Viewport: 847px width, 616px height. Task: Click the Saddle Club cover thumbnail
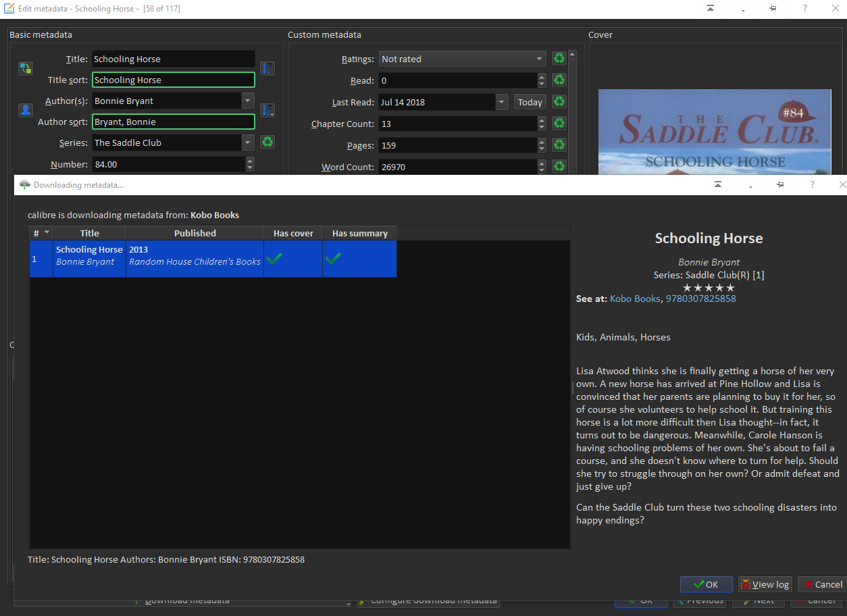[x=715, y=132]
